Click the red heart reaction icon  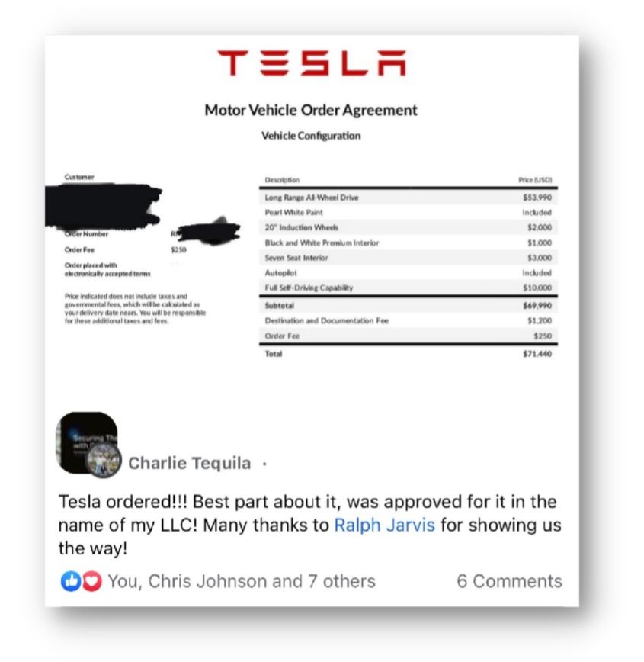point(93,581)
